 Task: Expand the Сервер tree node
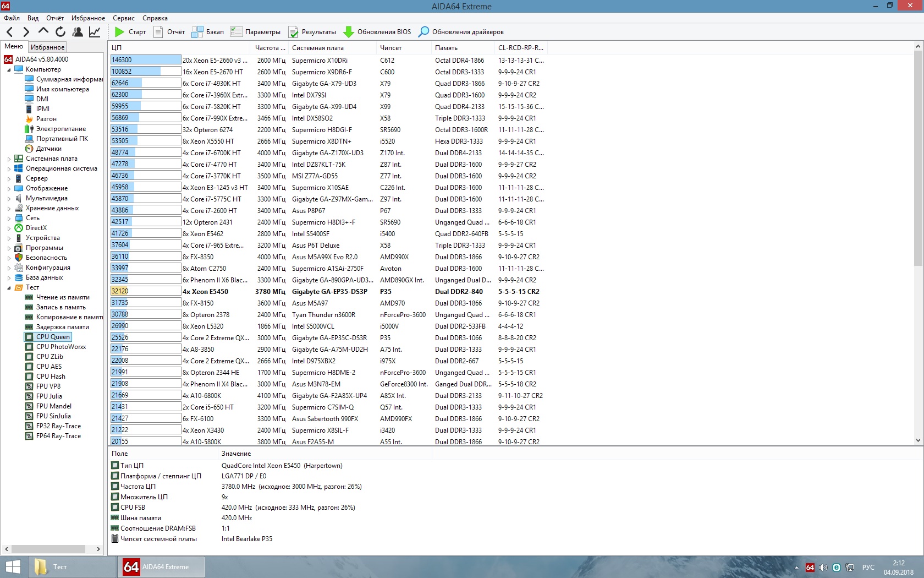(9, 179)
